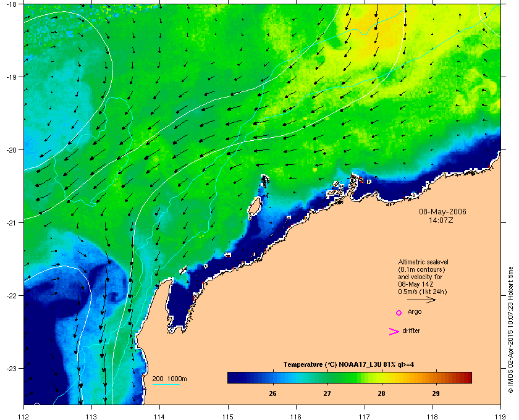Click the '115' longitude axis label
519x420 pixels.
click(x=228, y=417)
